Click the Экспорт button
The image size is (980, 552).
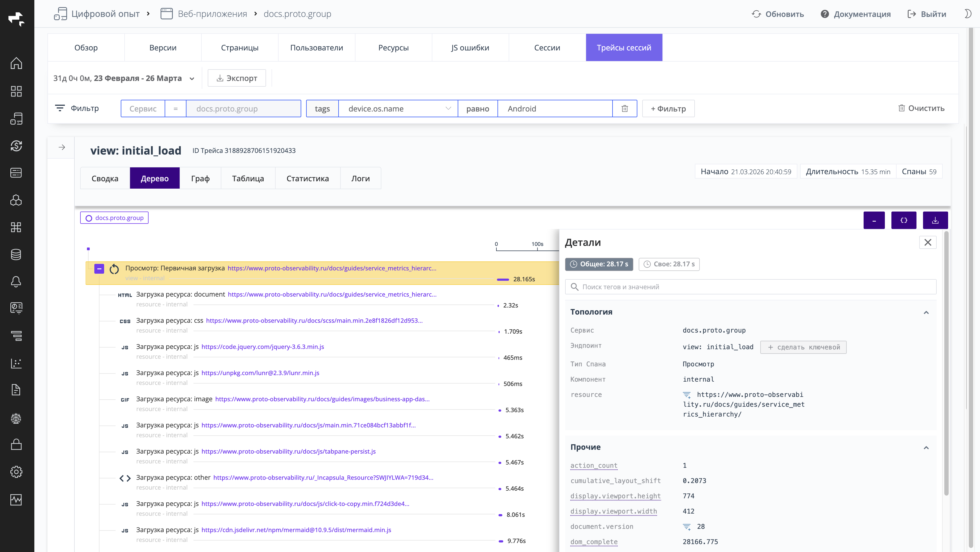click(x=237, y=78)
